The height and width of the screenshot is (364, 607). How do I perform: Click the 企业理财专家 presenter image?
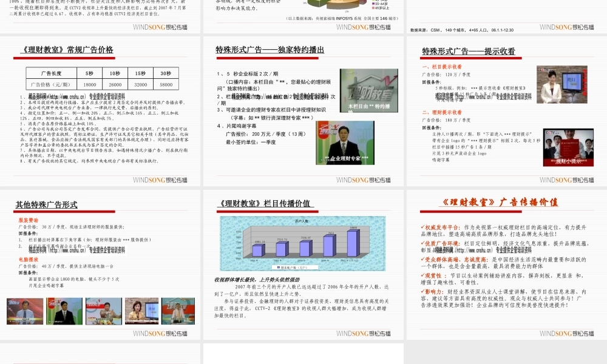[345, 143]
